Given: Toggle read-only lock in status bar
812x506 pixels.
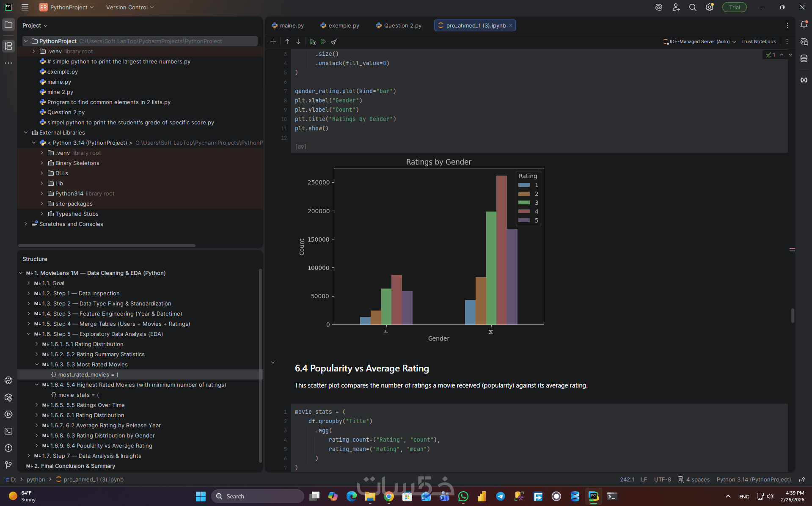Looking at the screenshot, I should [x=802, y=479].
